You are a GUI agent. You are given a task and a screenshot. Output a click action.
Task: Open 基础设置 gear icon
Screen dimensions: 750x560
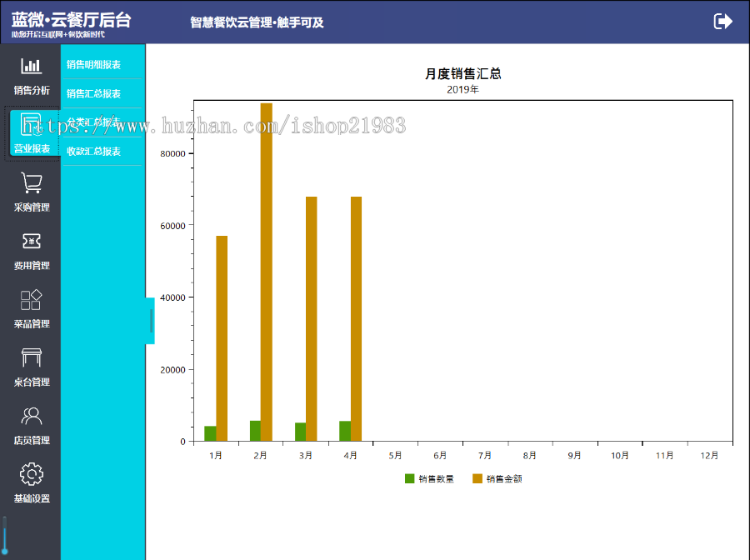click(x=31, y=474)
